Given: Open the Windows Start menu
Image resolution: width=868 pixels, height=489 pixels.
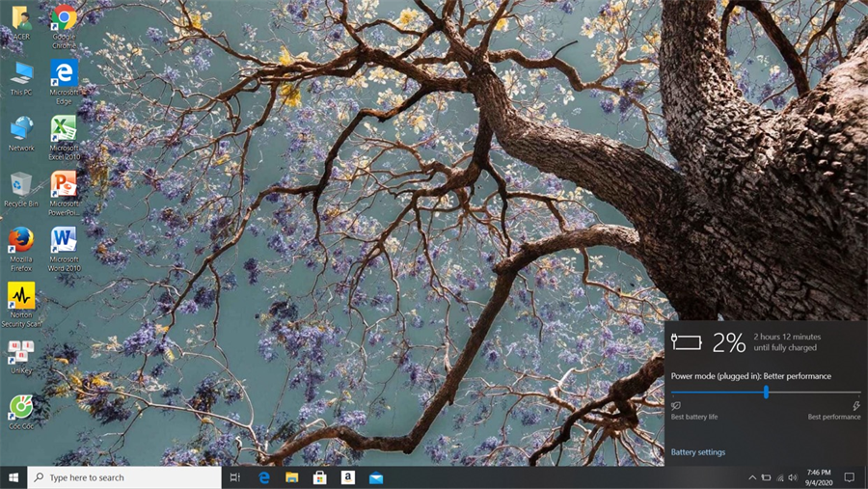Looking at the screenshot, I should click(14, 477).
